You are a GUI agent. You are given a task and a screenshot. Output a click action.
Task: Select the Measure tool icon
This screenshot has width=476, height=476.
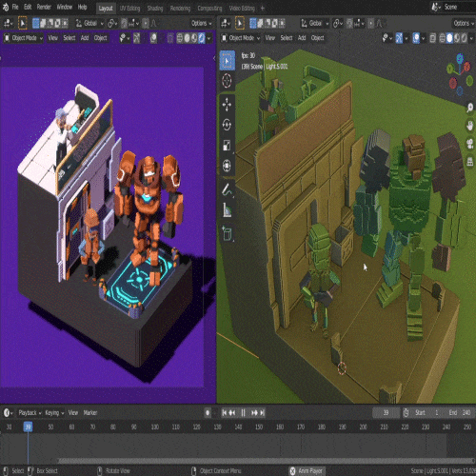[227, 210]
